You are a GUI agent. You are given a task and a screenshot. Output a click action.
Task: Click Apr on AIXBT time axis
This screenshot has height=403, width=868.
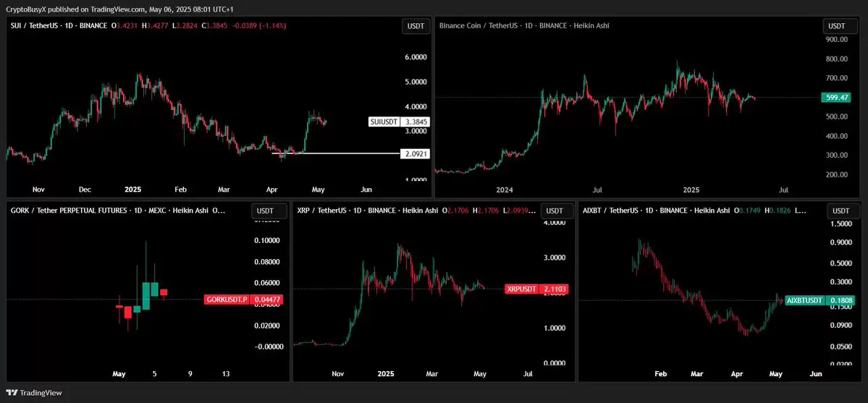[736, 373]
